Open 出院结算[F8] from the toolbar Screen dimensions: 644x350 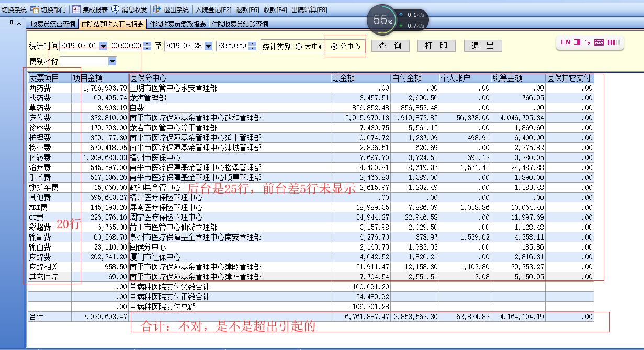(x=309, y=9)
